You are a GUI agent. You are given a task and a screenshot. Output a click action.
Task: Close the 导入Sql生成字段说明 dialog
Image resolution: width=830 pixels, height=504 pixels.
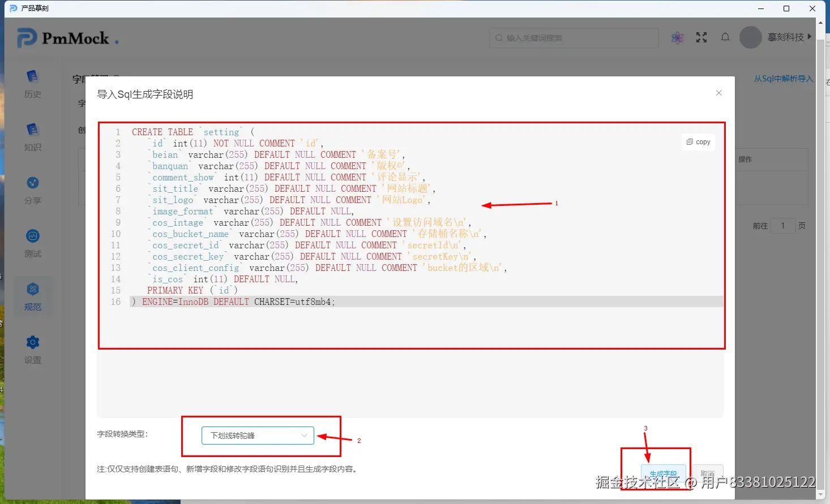[719, 93]
